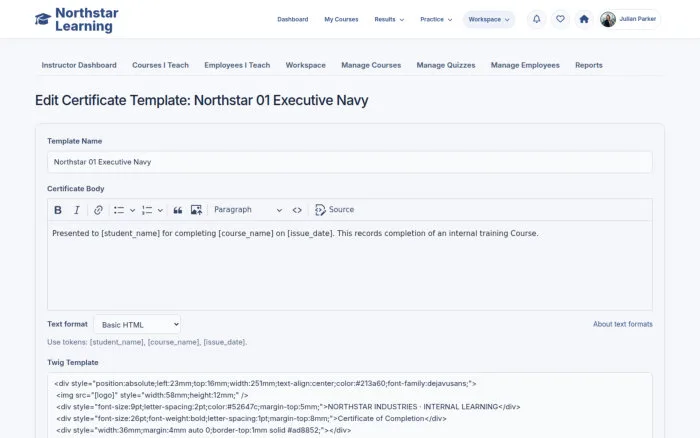Open the favorites heart icon

tap(560, 19)
